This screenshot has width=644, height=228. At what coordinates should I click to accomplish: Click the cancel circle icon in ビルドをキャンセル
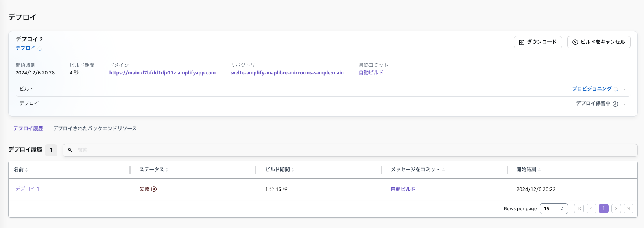point(575,42)
